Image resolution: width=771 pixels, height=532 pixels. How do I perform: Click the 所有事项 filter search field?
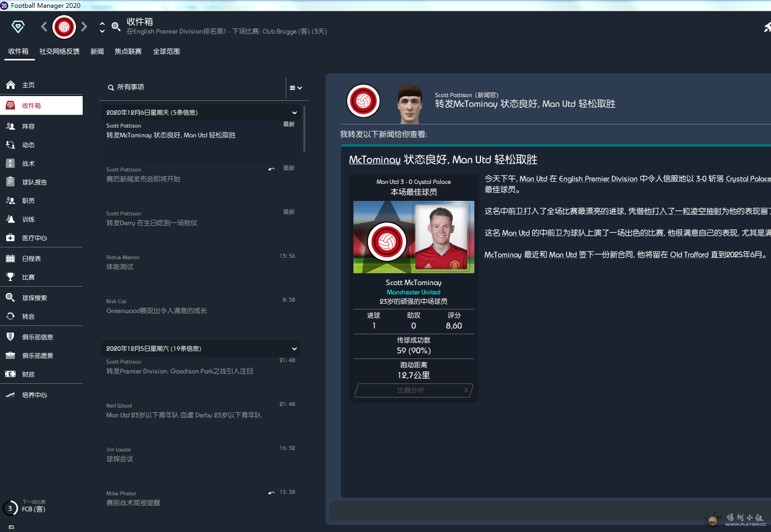(x=192, y=87)
